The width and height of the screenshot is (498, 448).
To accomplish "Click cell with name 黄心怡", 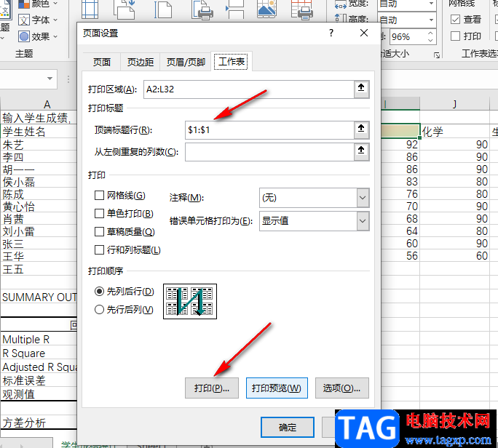I will coord(39,207).
